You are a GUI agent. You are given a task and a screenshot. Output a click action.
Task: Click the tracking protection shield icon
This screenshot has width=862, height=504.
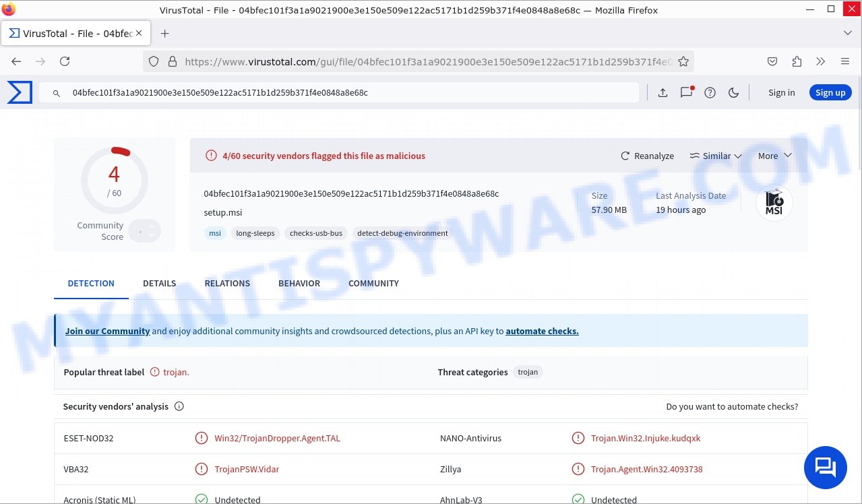coord(154,61)
